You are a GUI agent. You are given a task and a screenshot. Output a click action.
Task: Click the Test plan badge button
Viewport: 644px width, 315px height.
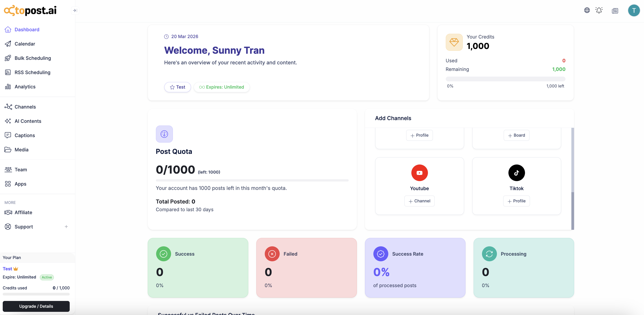(x=177, y=87)
